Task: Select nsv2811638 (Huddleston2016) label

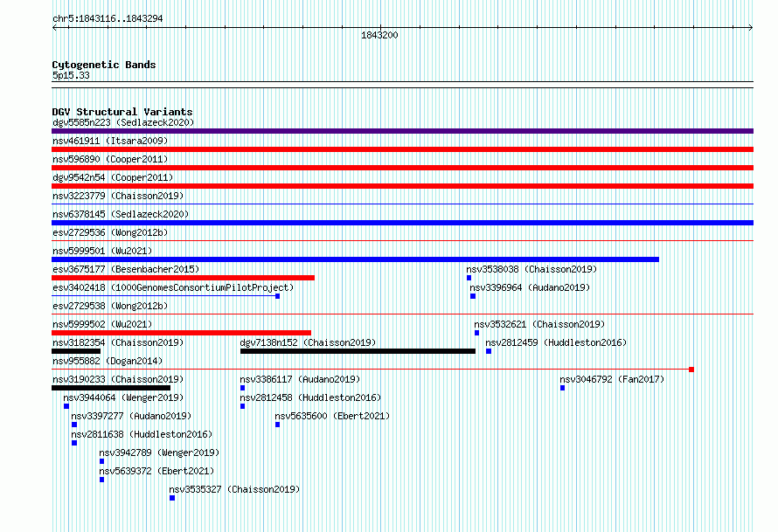Action: pyautogui.click(x=142, y=434)
